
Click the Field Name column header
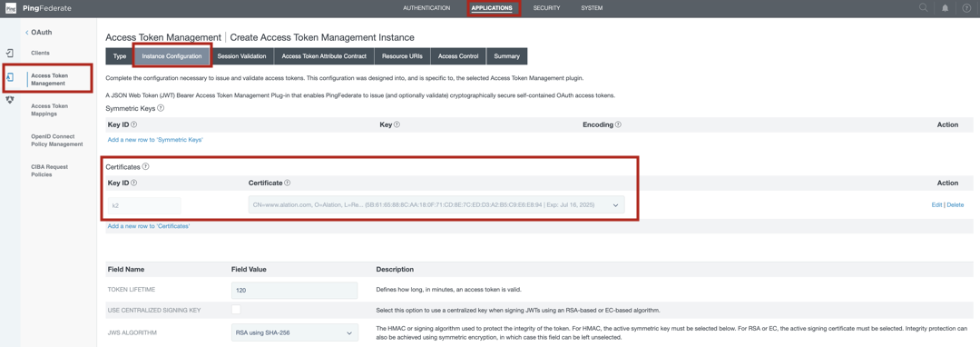[125, 270]
